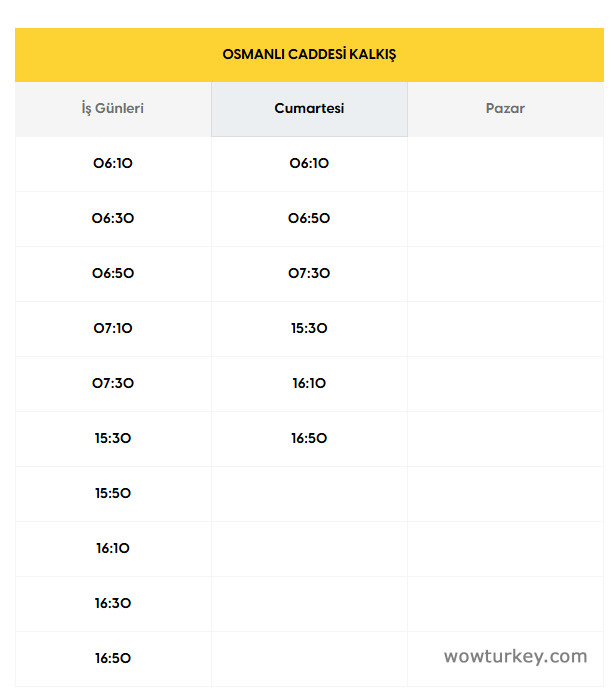Click the 06:10 weekday departure time

(x=113, y=163)
